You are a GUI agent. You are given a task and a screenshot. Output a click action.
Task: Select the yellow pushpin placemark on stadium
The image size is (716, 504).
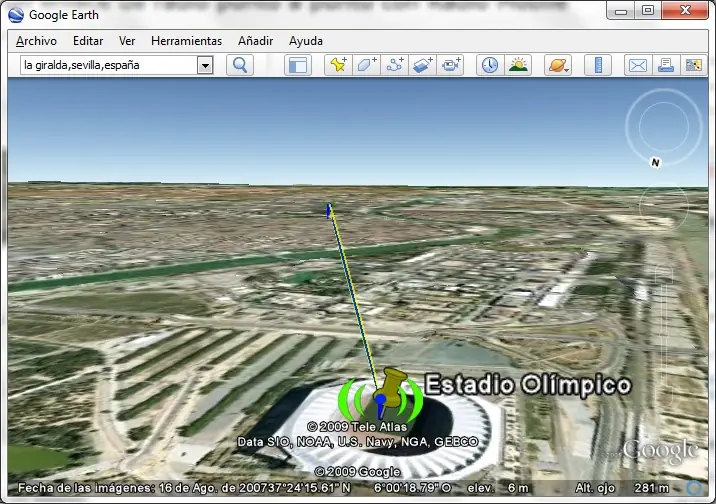coord(390,386)
